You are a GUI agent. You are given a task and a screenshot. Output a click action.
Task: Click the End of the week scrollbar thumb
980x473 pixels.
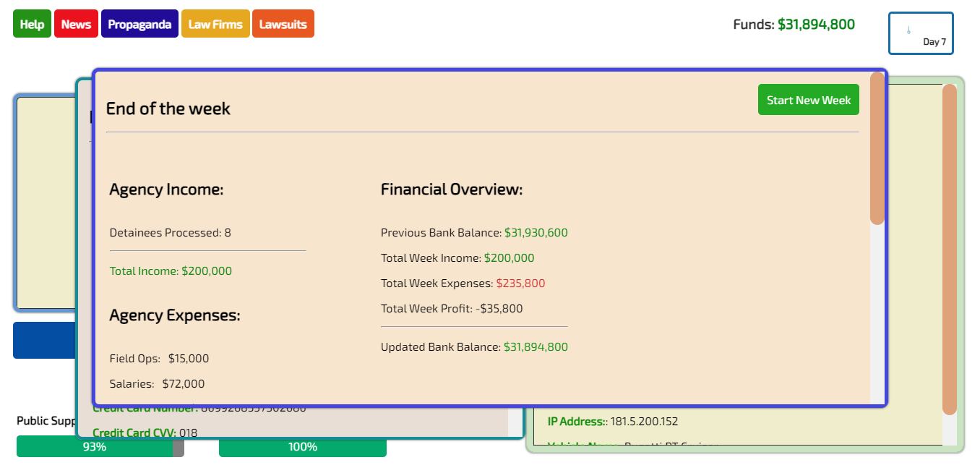pyautogui.click(x=877, y=148)
